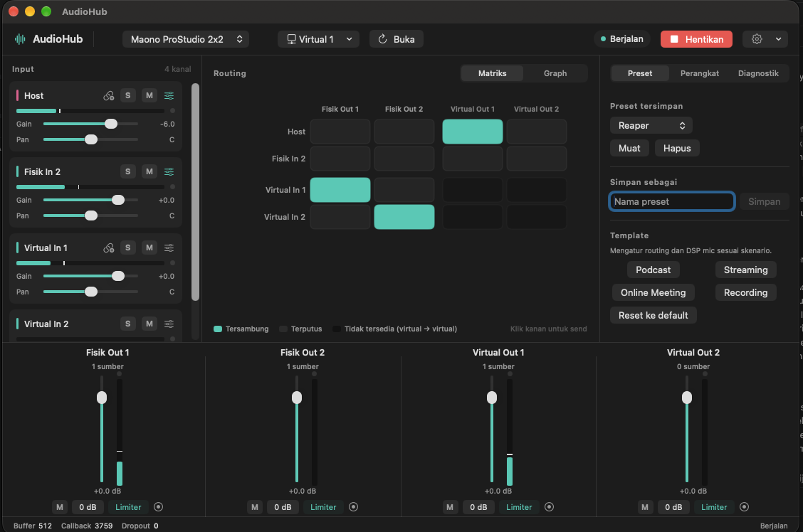Open the Maono ProStudio 2x2 device dropdown

pos(185,39)
